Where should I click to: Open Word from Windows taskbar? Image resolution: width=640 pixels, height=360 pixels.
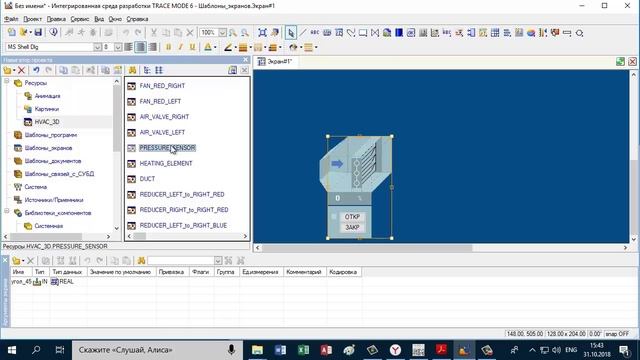280,350
